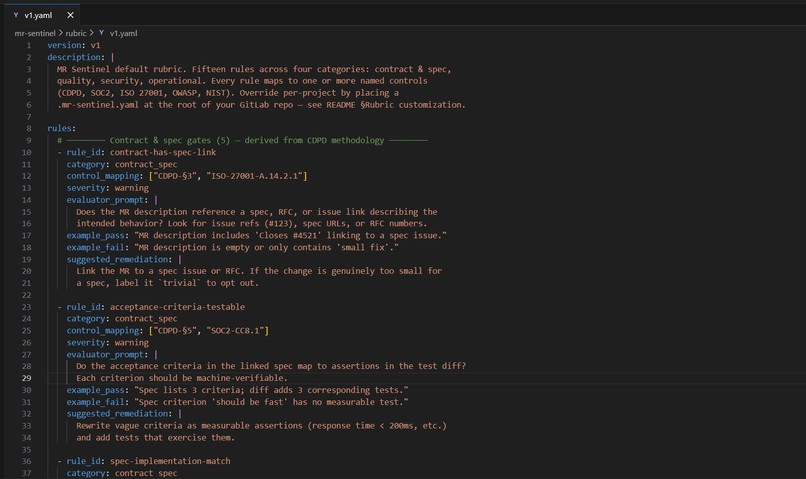The height and width of the screenshot is (479, 806).
Task: Click line number 1 in gutter
Action: pyautogui.click(x=29, y=45)
